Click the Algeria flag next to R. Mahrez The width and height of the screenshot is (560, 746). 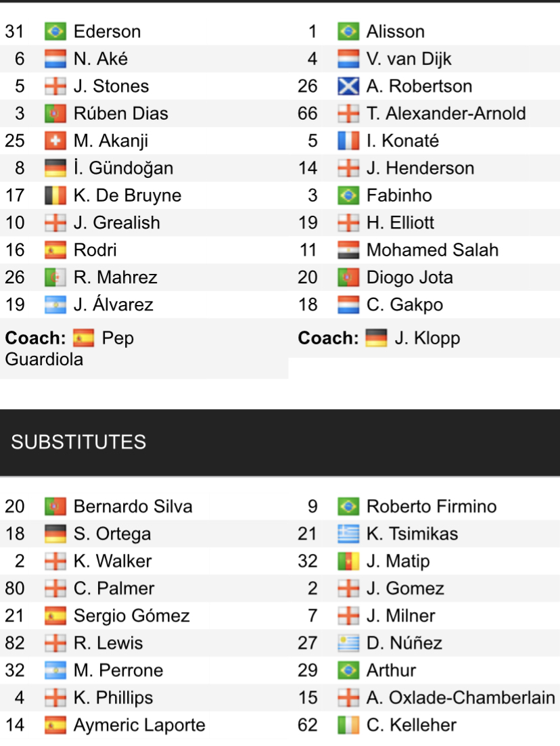pyautogui.click(x=55, y=277)
